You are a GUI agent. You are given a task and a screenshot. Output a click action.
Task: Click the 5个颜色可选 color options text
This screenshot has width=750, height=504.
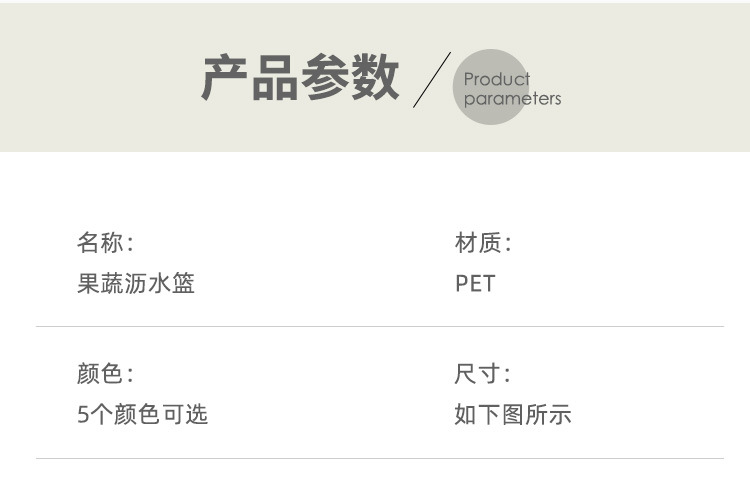[x=142, y=415]
